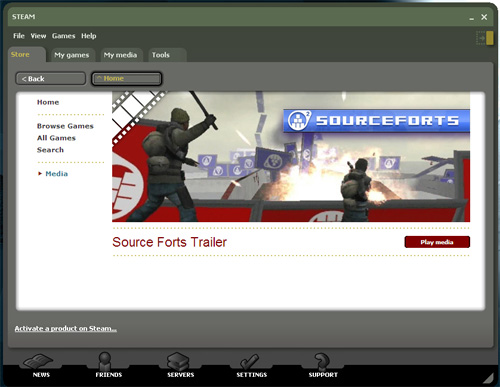Screen dimensions: 500x387
Task: Open the File menu
Action: point(19,36)
